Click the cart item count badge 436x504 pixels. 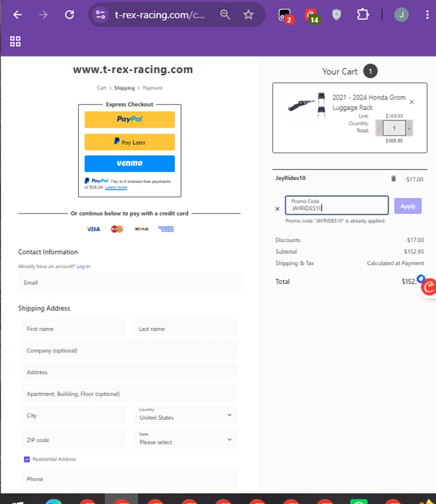(370, 71)
